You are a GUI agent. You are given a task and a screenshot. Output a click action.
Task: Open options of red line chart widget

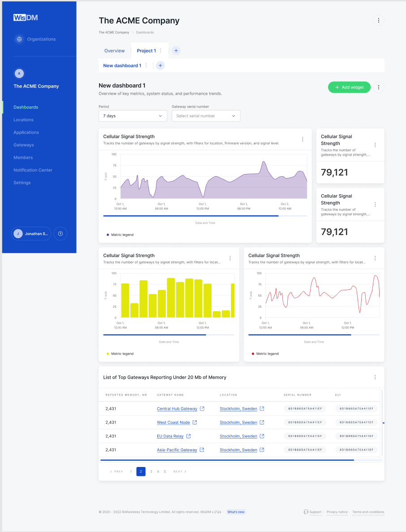pos(375,258)
